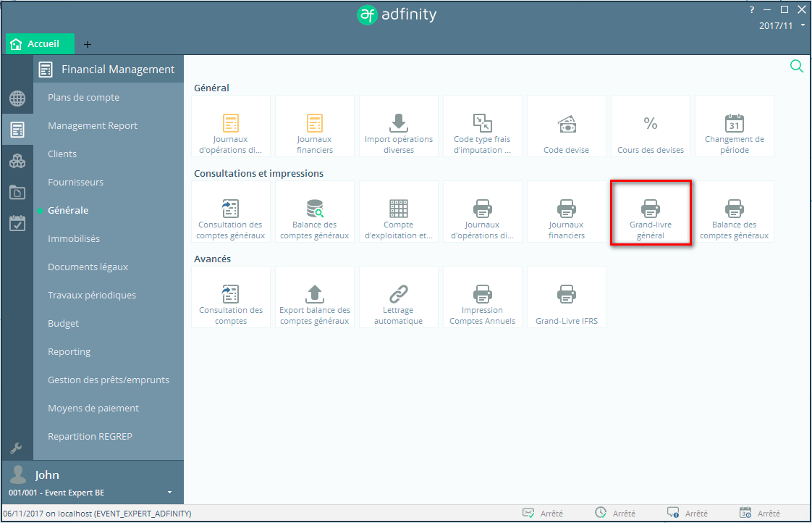Switch to the Accueil tab
Viewport: 812px width, 523px height.
click(x=40, y=44)
